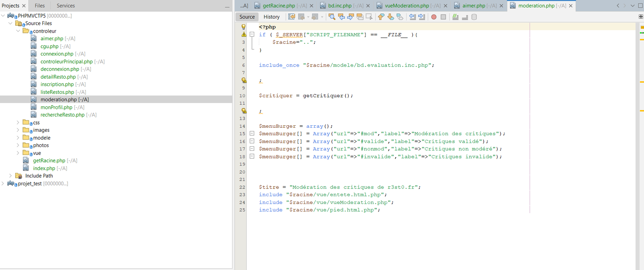
Task: Click the Comment lines toolbar icon
Action: point(455,17)
